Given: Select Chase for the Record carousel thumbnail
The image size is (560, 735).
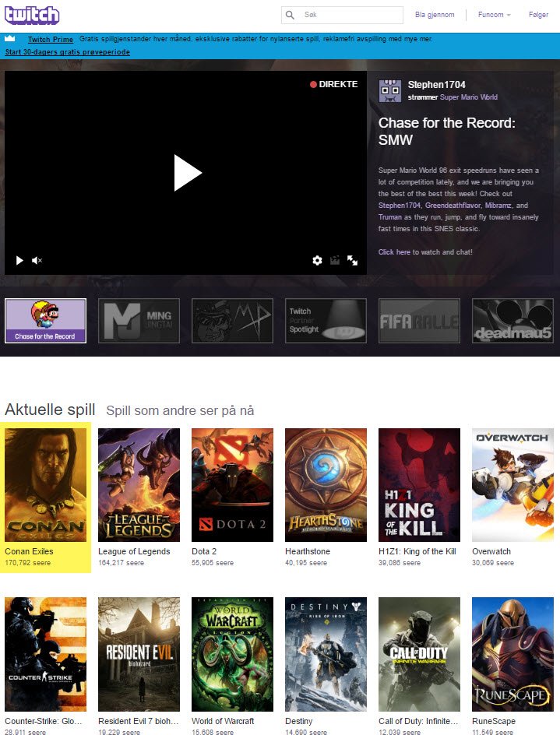Looking at the screenshot, I should coord(45,321).
